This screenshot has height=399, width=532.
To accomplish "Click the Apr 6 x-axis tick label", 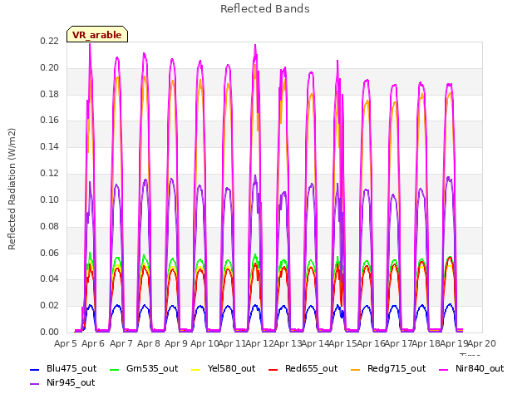I will [x=93, y=343].
